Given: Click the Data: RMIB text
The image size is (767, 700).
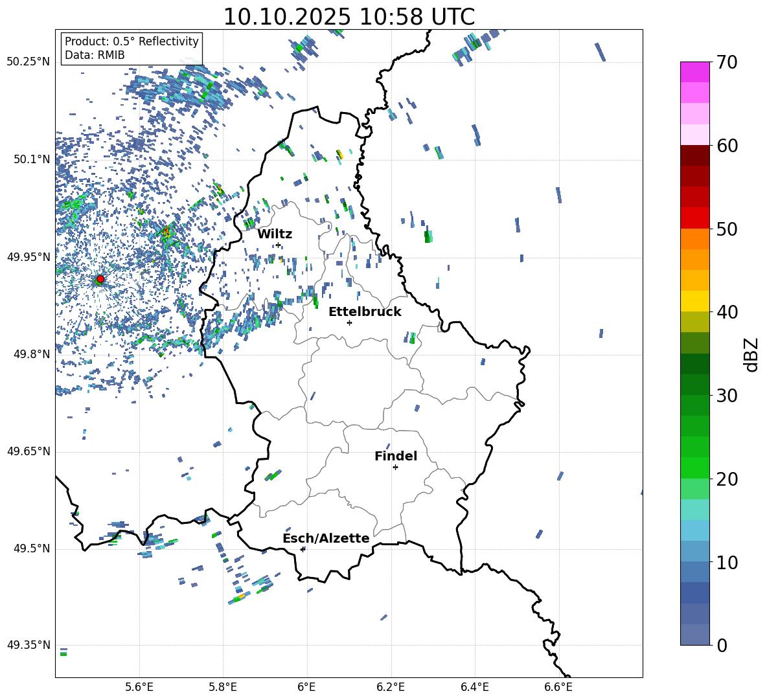Looking at the screenshot, I should tap(95, 55).
